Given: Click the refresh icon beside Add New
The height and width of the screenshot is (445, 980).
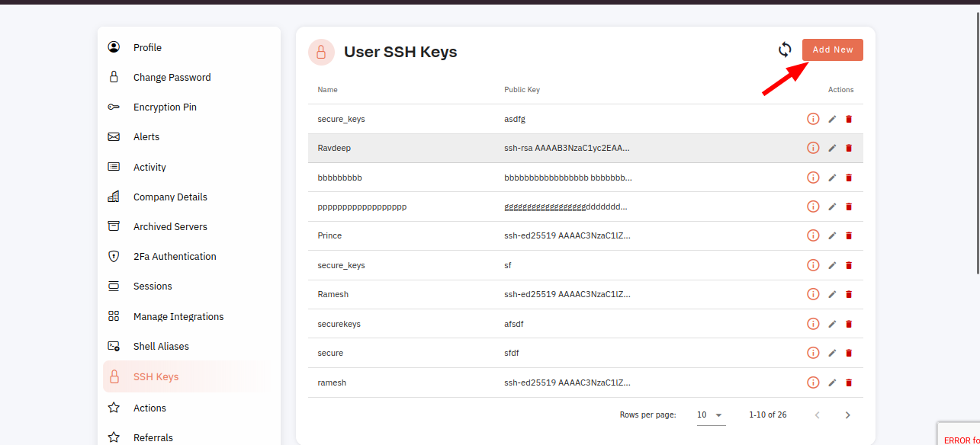Looking at the screenshot, I should pyautogui.click(x=785, y=50).
